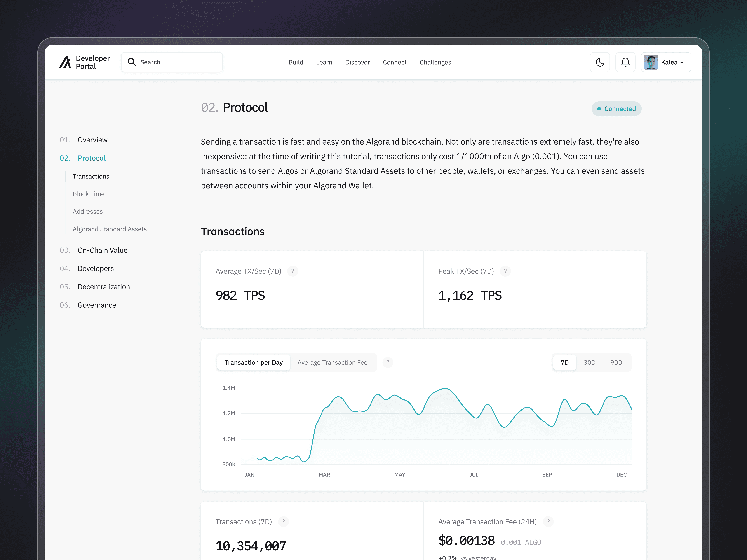This screenshot has width=747, height=560.
Task: Click the search magnifier icon
Action: (132, 62)
